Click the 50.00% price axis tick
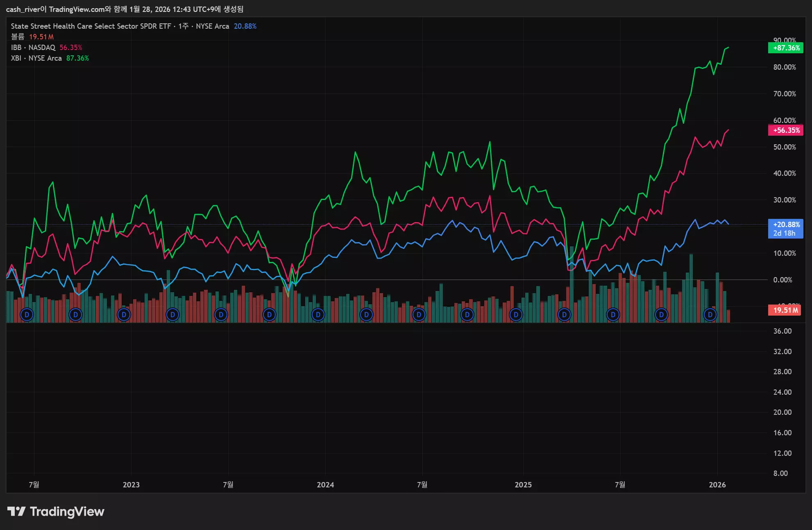Viewport: 812px width, 530px height. (785, 147)
